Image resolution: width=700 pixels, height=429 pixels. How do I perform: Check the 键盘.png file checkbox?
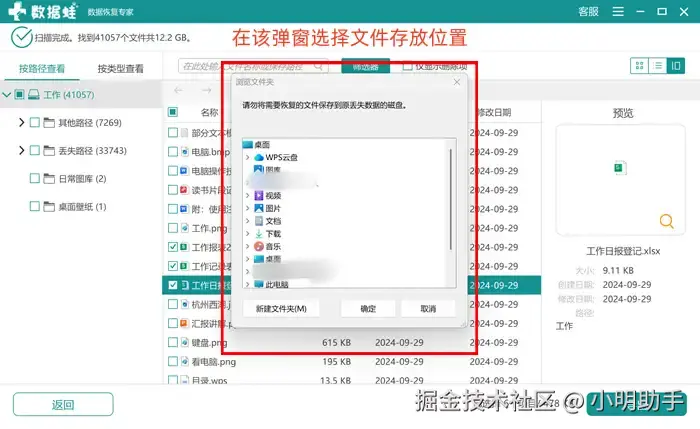click(173, 342)
